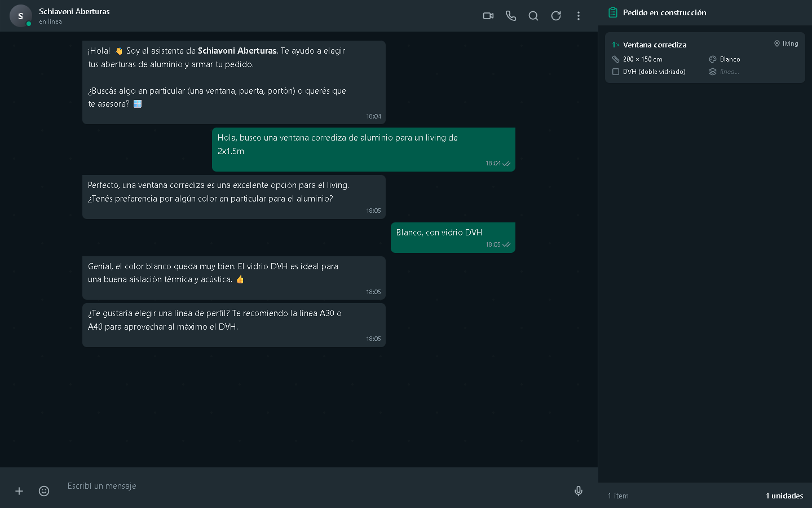The image size is (812, 508).
Task: Click inside the Escribí un mensaje field
Action: pyautogui.click(x=316, y=486)
